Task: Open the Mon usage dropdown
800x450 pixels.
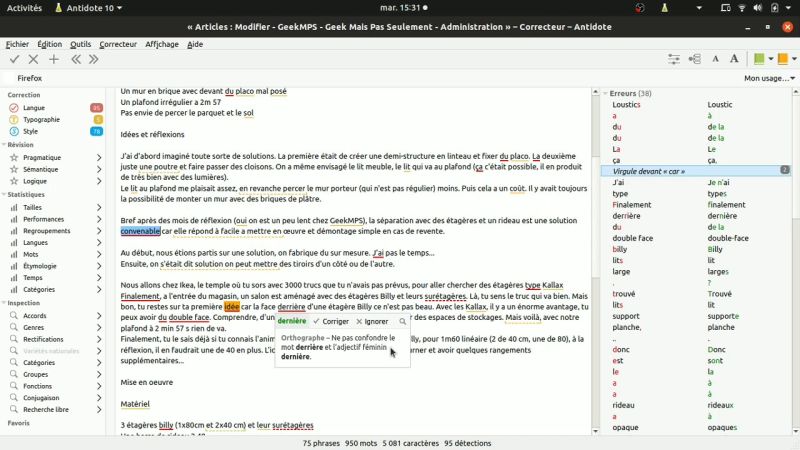Action: 769,78
